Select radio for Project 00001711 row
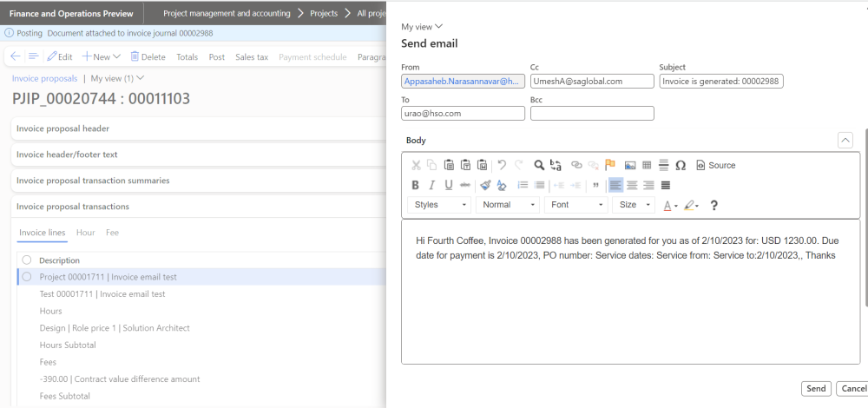This screenshot has width=868, height=408. (26, 277)
